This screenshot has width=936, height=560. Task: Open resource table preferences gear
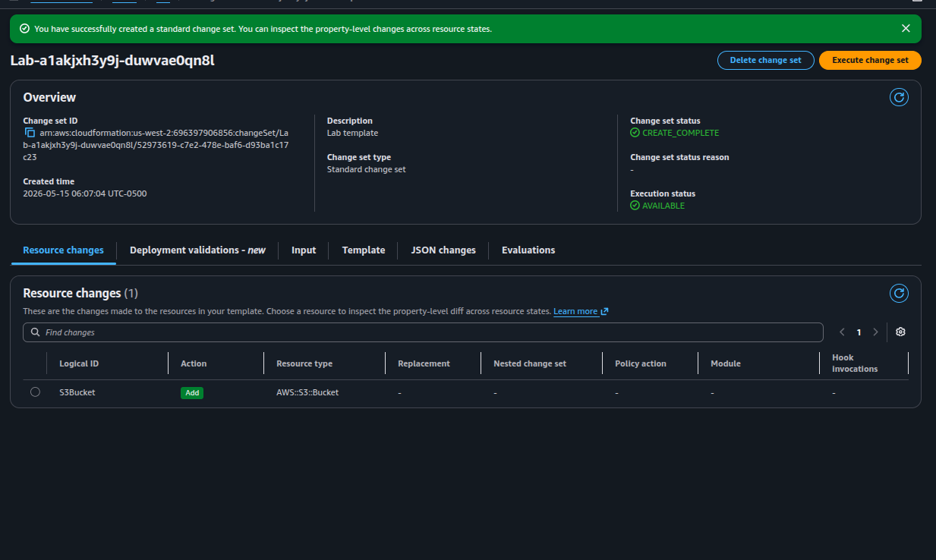coord(900,332)
